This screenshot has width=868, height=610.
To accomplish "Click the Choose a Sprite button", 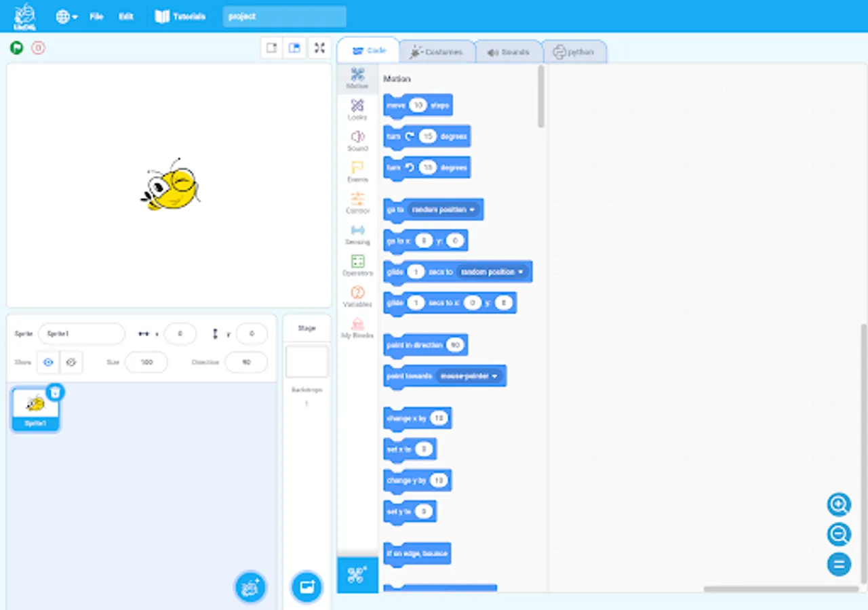I will click(x=251, y=587).
